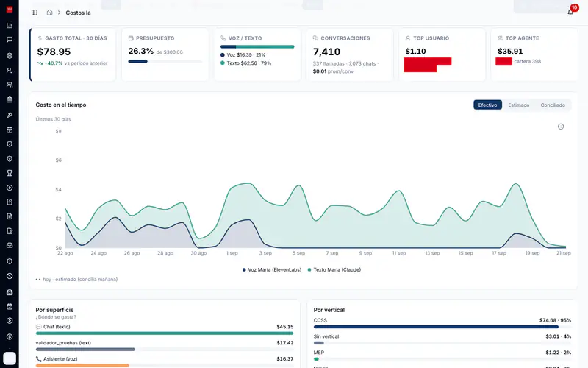Screen dimensions: 588x368
Task: Open the trophy sidebar icon
Action: (10, 173)
